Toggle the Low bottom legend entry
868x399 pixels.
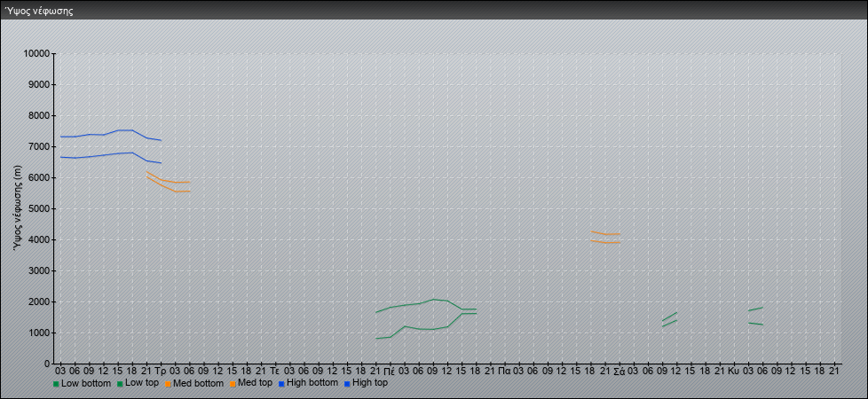pos(81,383)
